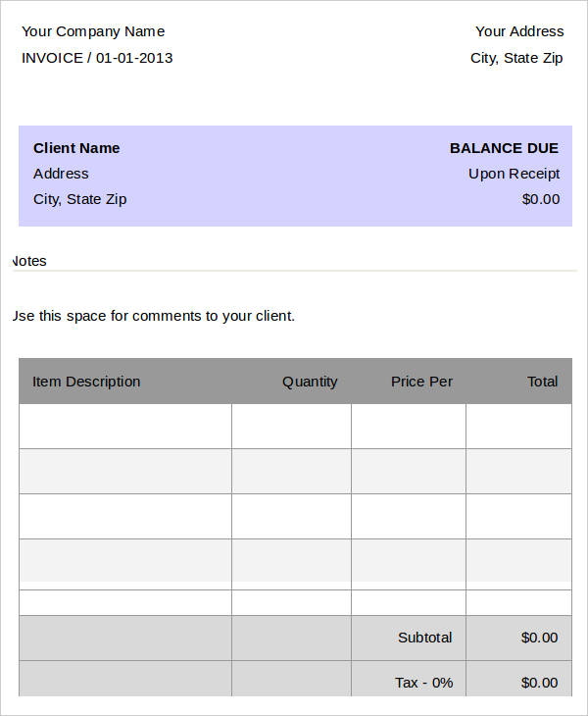588x716 pixels.
Task: Click the BALANCE DUE label
Action: coord(504,148)
